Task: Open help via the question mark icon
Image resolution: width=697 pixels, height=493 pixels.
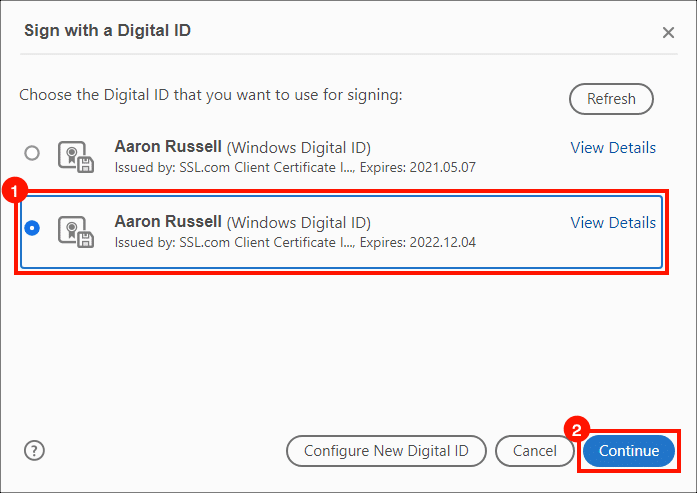Action: (x=34, y=450)
